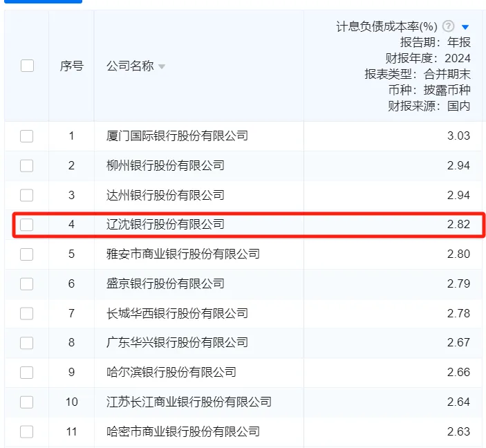Open company 柳州银行股份有限公司
The width and height of the screenshot is (486, 448).
(165, 165)
